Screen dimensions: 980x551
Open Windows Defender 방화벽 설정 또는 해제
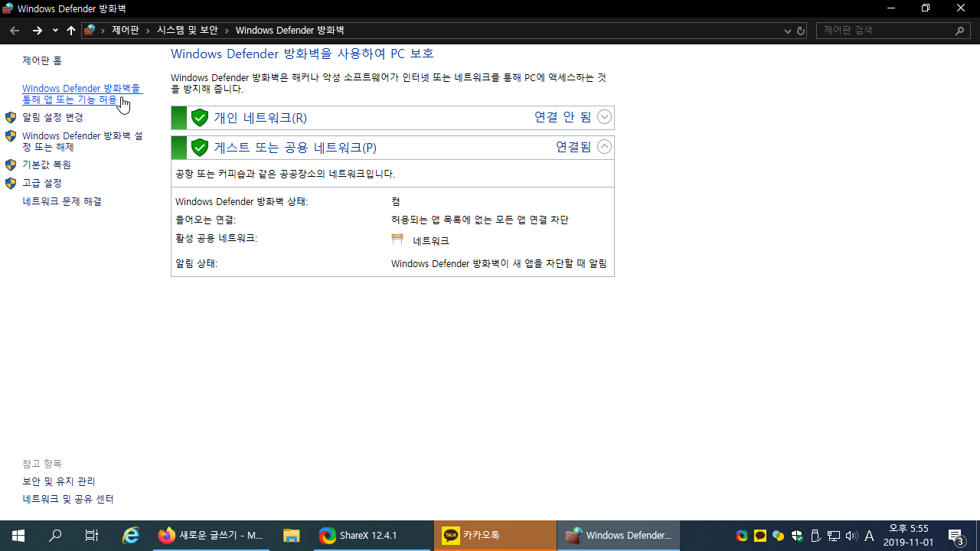click(83, 142)
